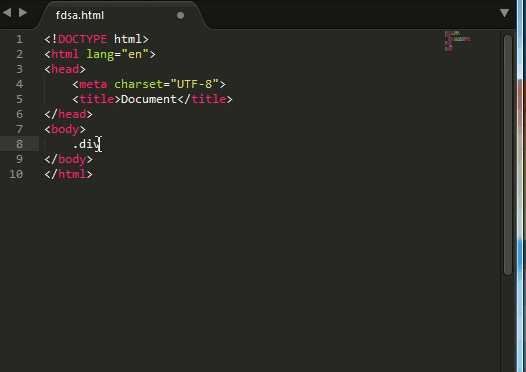Click line number 7 in gutter
Image resolution: width=526 pixels, height=372 pixels.
click(x=20, y=129)
